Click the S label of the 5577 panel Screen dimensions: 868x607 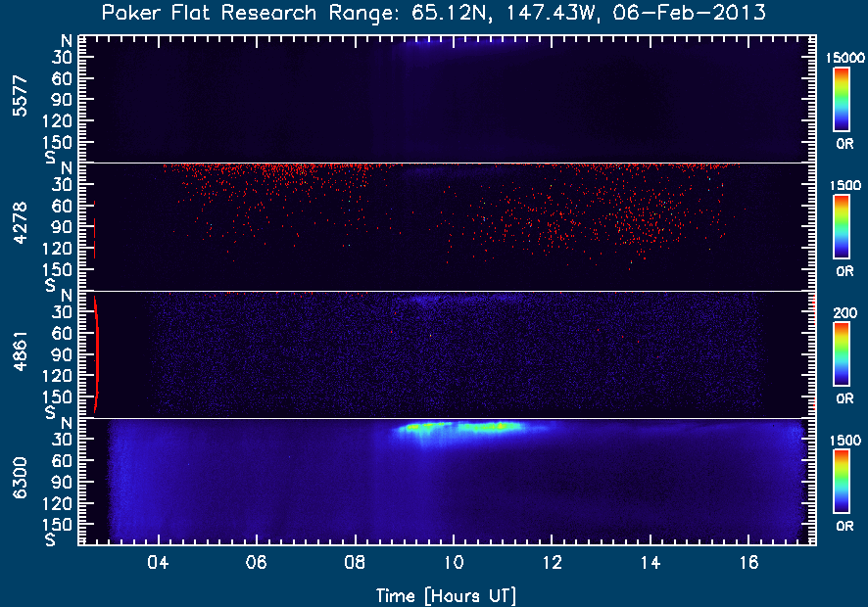[x=50, y=158]
